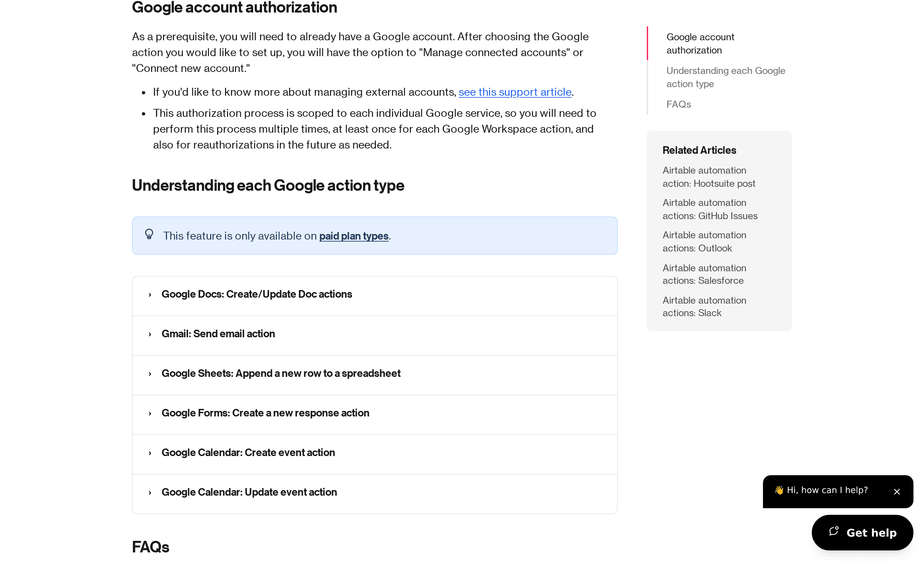This screenshot has height=561, width=924.
Task: Expand Google Forms new response chevron
Action: click(150, 413)
